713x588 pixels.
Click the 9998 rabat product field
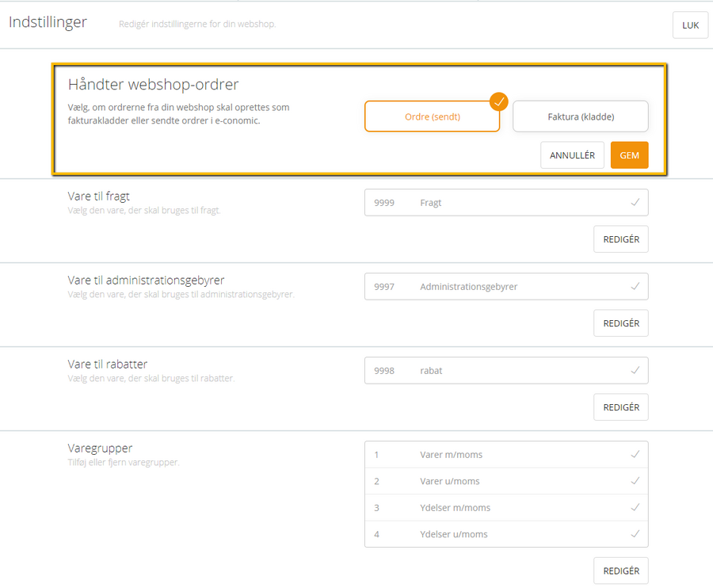(x=506, y=371)
